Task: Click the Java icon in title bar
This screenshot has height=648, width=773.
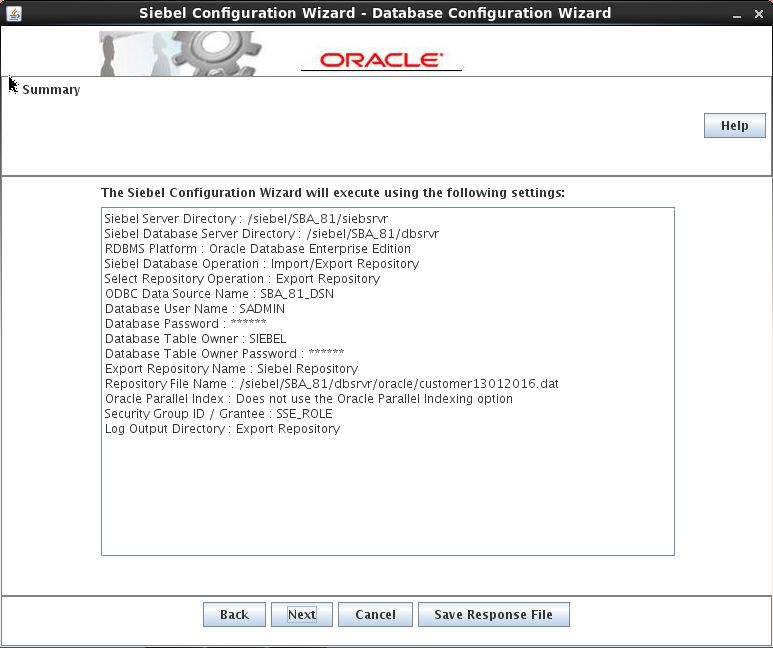Action: [14, 13]
